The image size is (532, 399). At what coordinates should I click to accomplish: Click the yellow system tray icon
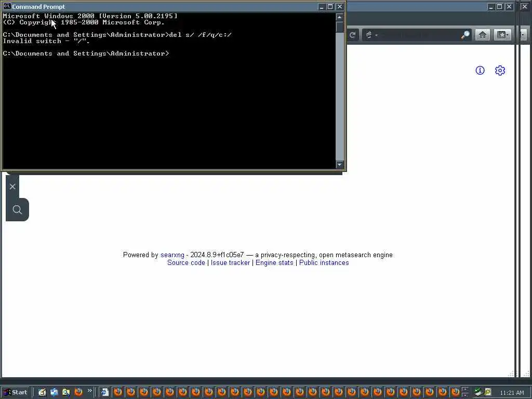click(x=488, y=392)
